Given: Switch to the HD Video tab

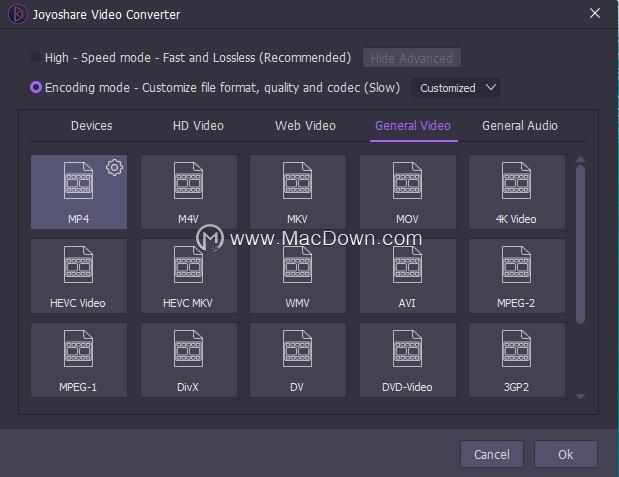Looking at the screenshot, I should [x=198, y=126].
